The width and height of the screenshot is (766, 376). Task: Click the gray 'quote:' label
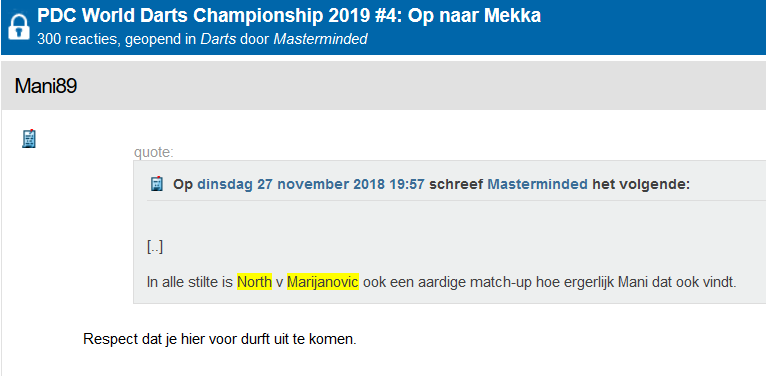pyautogui.click(x=154, y=153)
